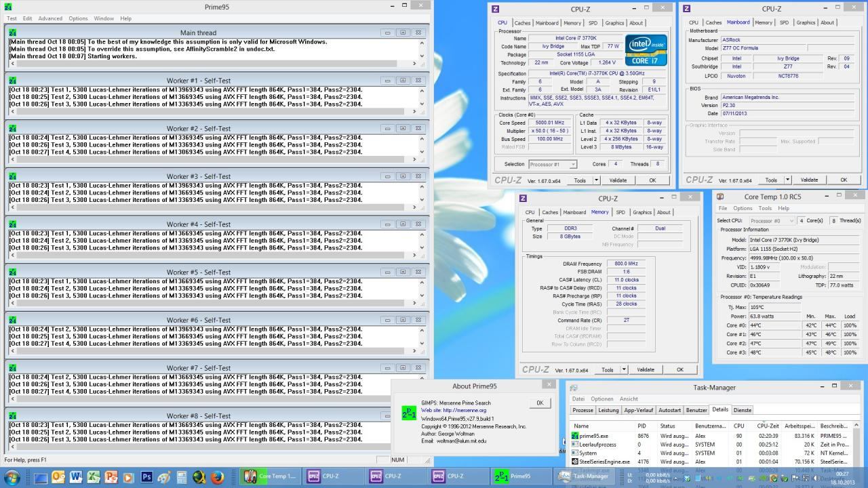The width and height of the screenshot is (868, 488).
Task: Open Tools dropdown arrow in CPU-Z Mainboard window
Action: point(787,180)
